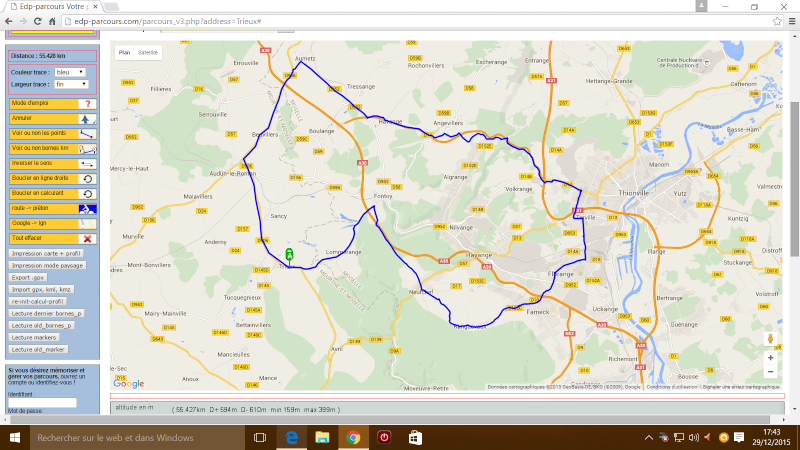
Task: Open the browser home page button
Action: tap(52, 21)
